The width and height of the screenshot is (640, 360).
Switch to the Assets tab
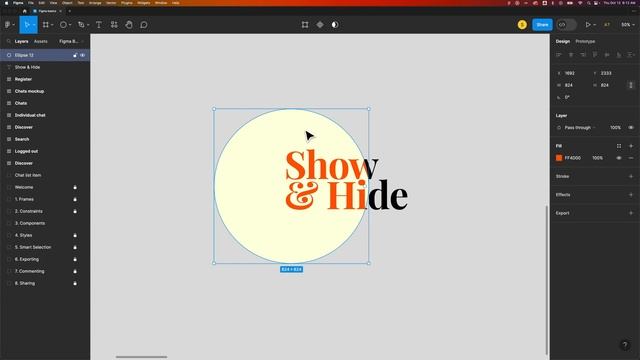(40, 41)
